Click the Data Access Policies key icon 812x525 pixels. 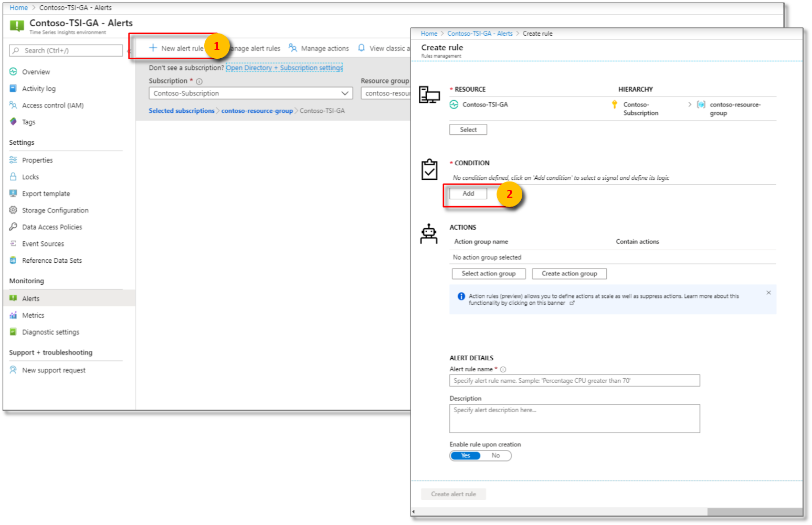coord(13,227)
